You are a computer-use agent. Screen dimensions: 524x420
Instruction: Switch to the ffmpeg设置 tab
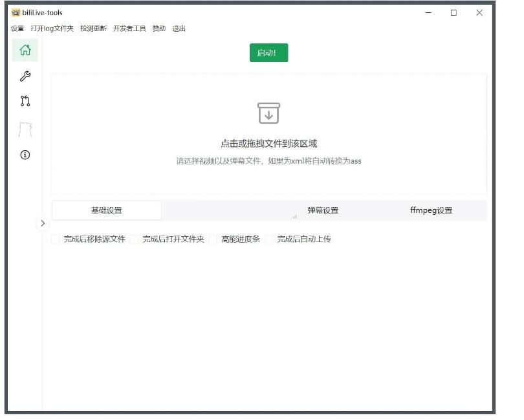pyautogui.click(x=431, y=210)
